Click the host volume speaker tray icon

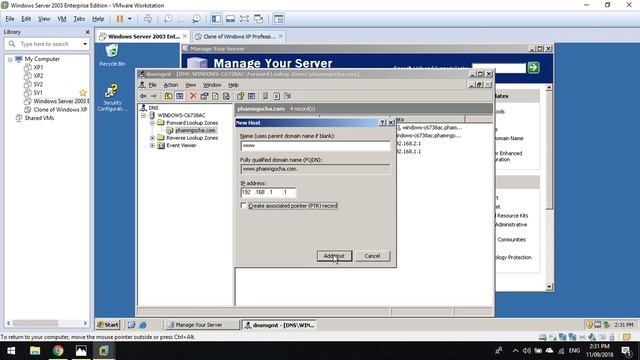(527, 351)
